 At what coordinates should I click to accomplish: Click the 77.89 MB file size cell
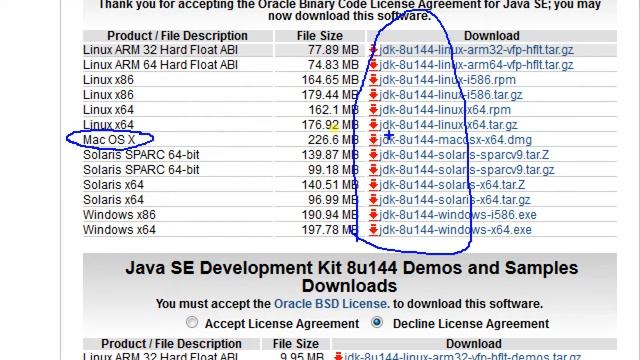[x=333, y=50]
